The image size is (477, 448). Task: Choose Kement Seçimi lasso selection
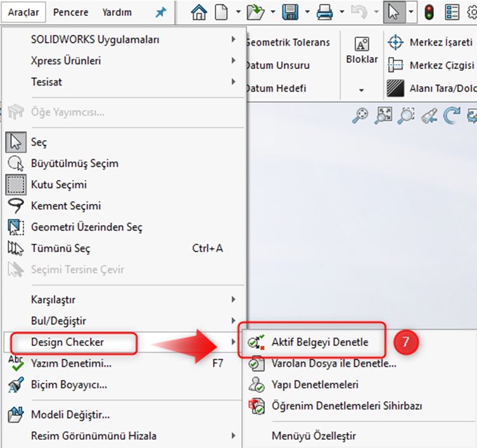click(124, 206)
